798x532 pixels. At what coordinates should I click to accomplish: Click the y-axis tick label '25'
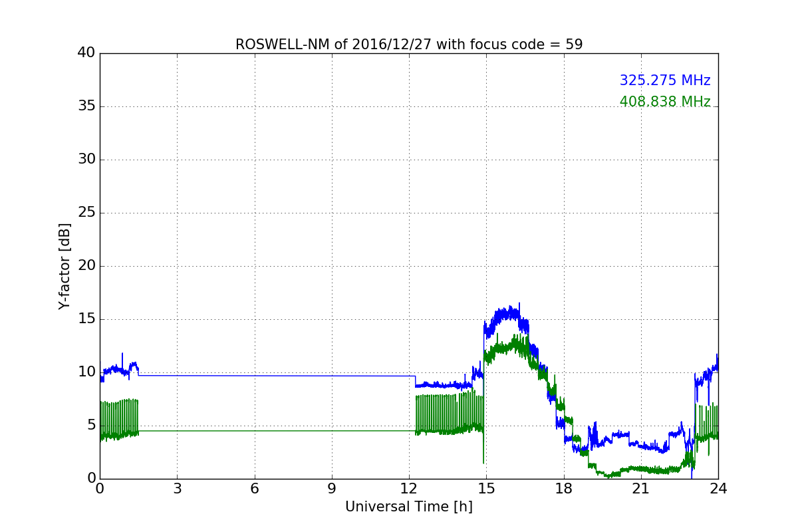(x=86, y=212)
